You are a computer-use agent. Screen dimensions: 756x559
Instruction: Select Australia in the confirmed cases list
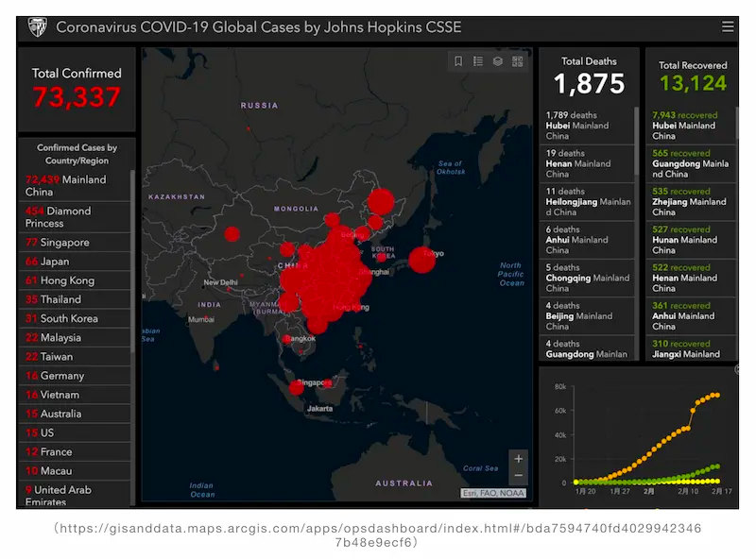pos(75,414)
